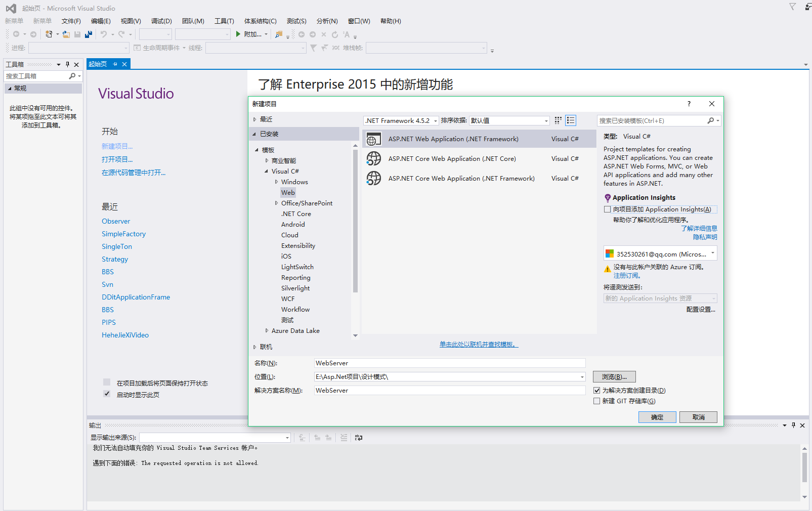Toggle word wrap in the Output panel

(359, 438)
